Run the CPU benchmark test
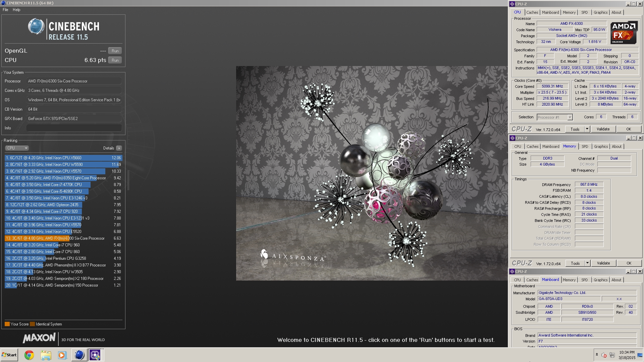This screenshot has height=362, width=644. coord(115,60)
